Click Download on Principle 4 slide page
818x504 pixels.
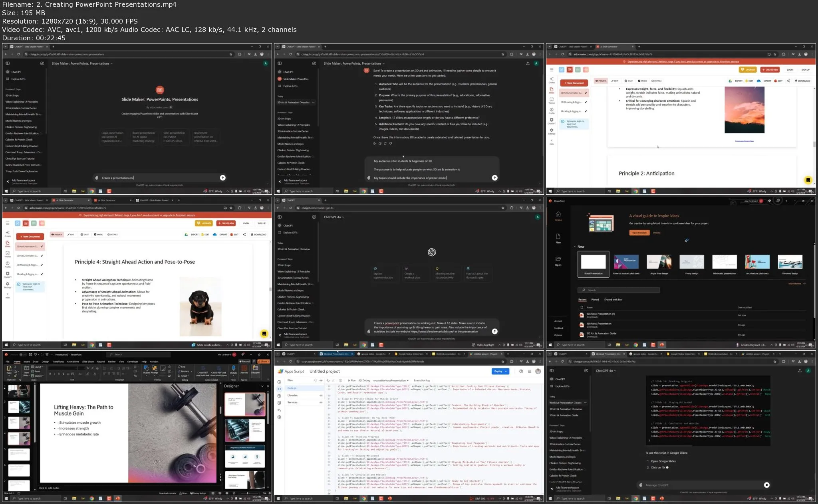point(258,235)
